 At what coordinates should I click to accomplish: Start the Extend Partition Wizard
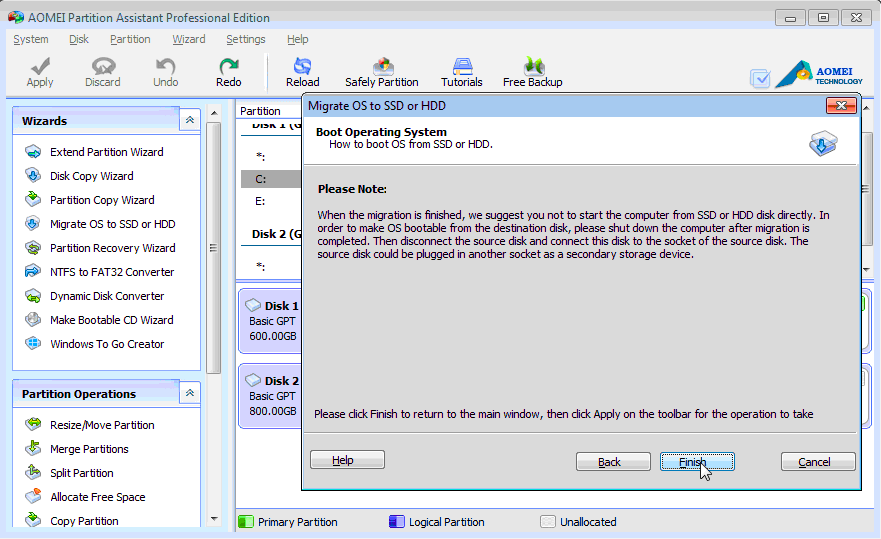(x=106, y=152)
